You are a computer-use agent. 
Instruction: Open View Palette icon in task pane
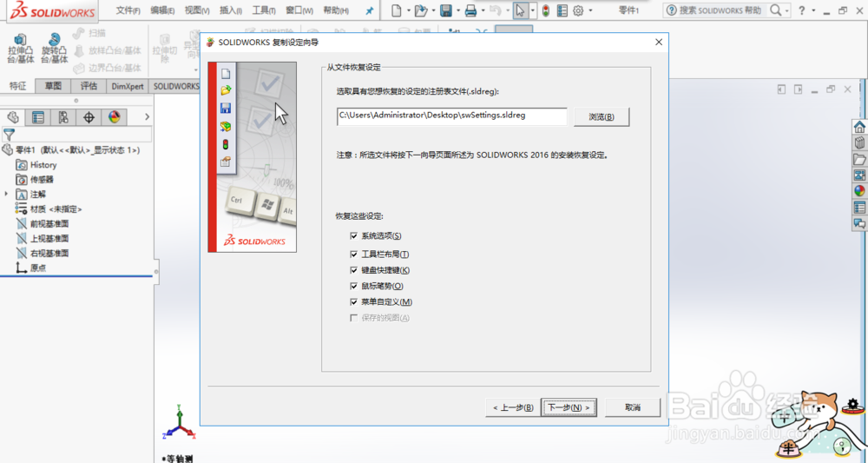pyautogui.click(x=859, y=175)
